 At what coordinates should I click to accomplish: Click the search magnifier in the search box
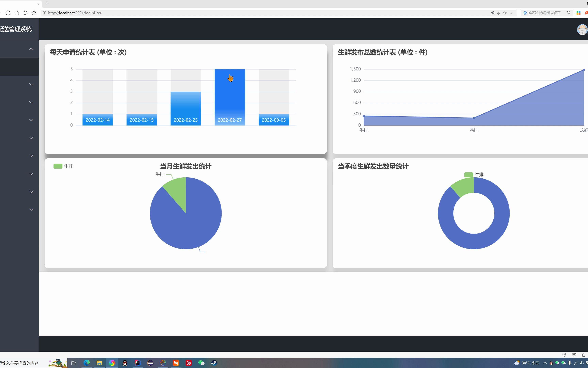point(569,13)
